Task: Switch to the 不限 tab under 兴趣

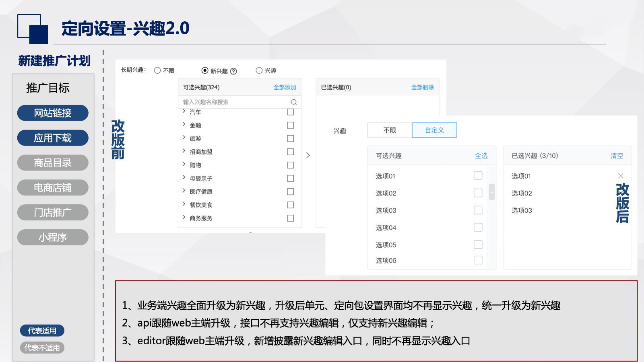Action: coord(390,130)
